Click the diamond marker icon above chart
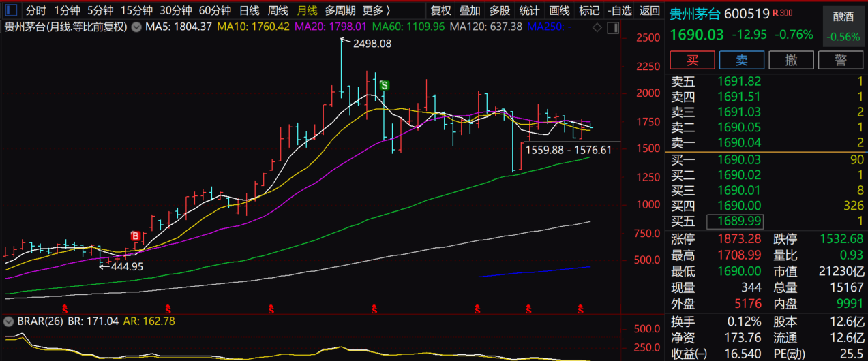This screenshot has width=868, height=361. tap(598, 27)
